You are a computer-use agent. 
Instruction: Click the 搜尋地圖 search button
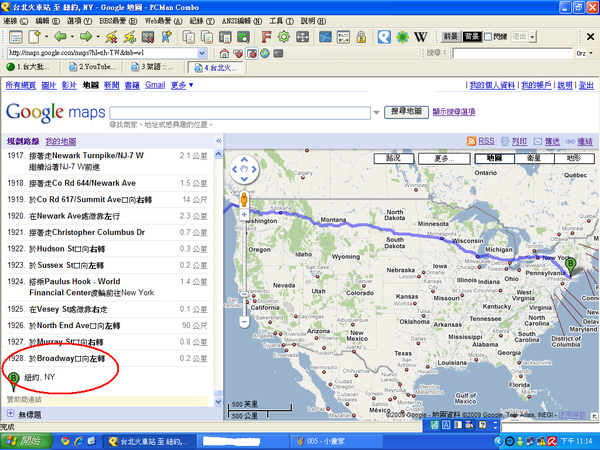pos(406,112)
